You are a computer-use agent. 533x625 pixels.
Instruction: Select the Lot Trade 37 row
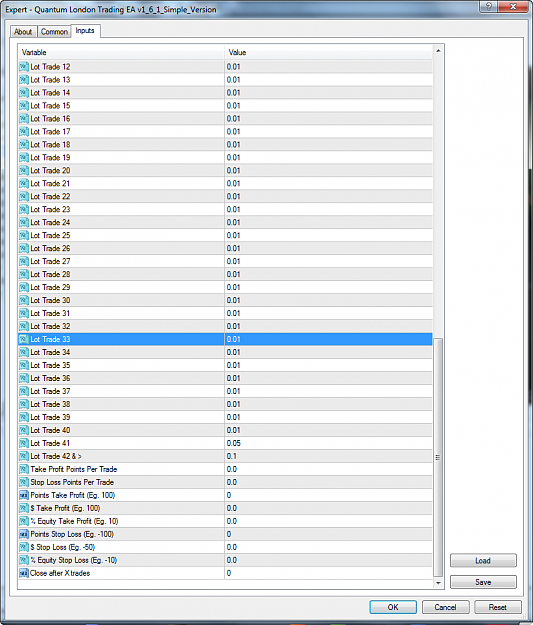click(x=225, y=391)
